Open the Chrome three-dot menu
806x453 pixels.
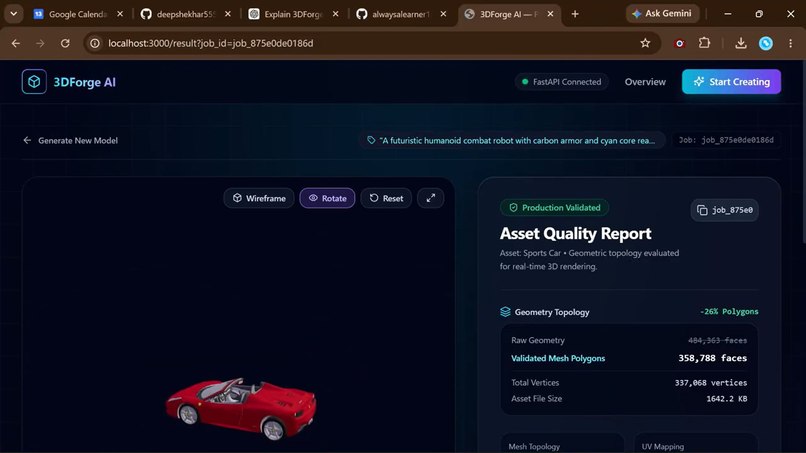[791, 43]
